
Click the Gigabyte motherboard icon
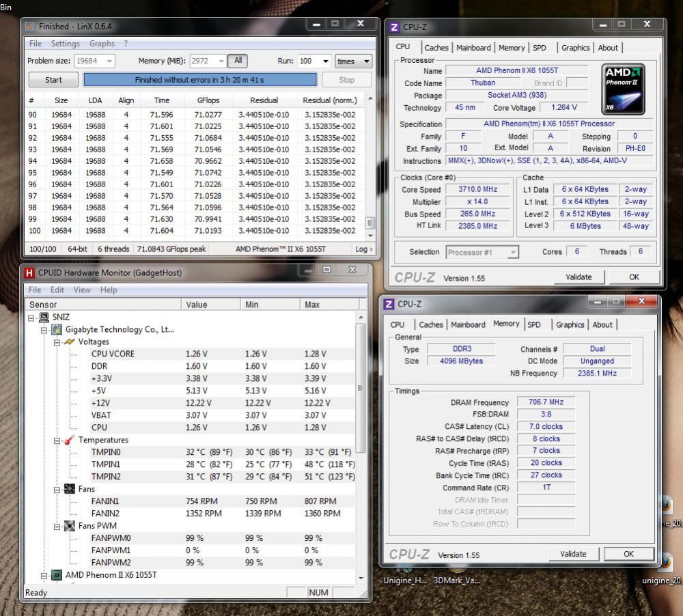[x=57, y=330]
